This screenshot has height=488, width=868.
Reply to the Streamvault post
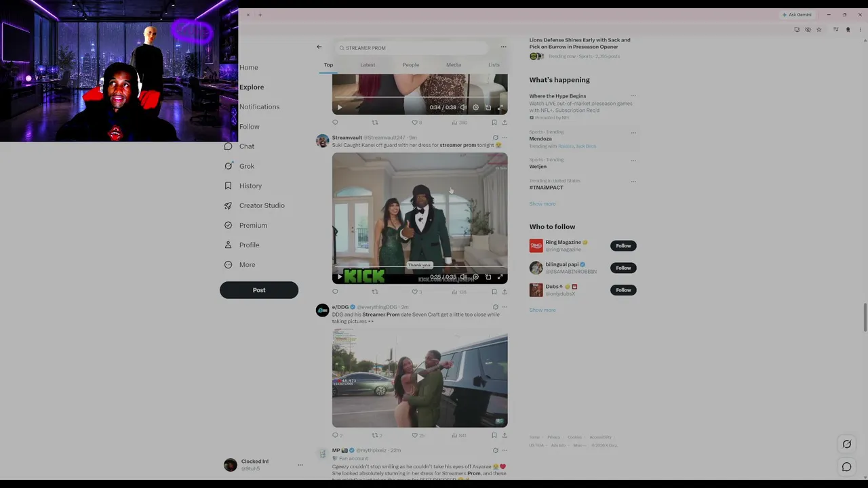click(335, 292)
